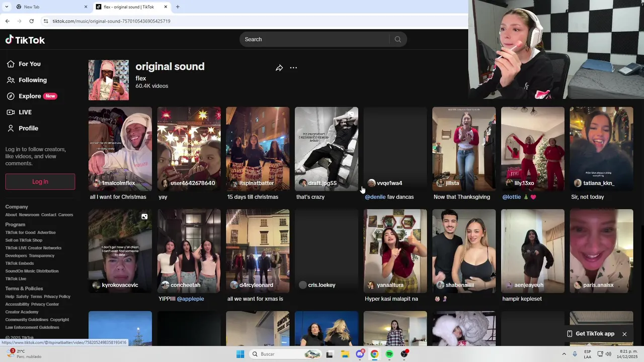
Task: Open Spotify from the taskbar
Action: 389,354
